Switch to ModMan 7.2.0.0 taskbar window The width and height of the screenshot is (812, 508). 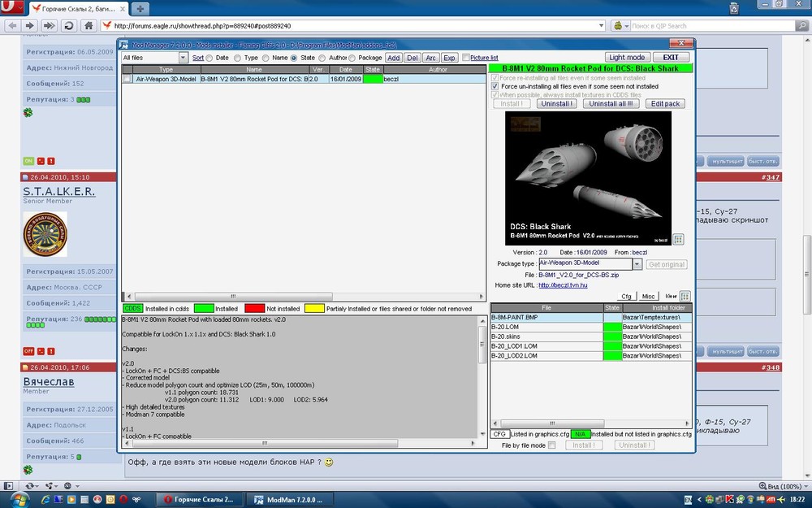(288, 500)
